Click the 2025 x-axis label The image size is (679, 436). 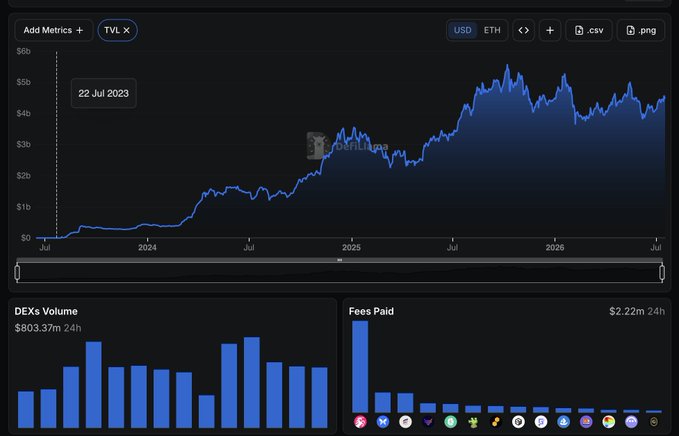tap(351, 248)
